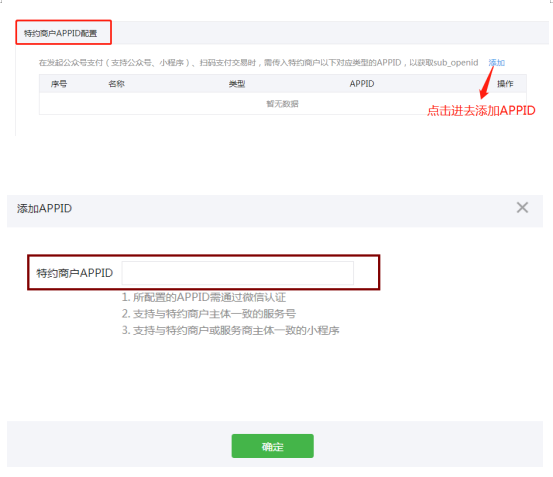Select the 序号 column header
Viewport: 553px width, 477px height.
click(x=59, y=84)
